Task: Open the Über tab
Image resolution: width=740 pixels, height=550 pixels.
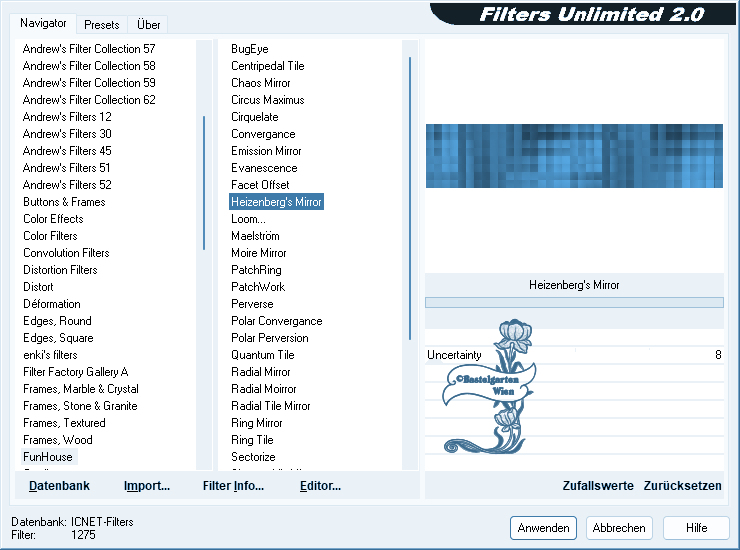Action: pos(148,25)
